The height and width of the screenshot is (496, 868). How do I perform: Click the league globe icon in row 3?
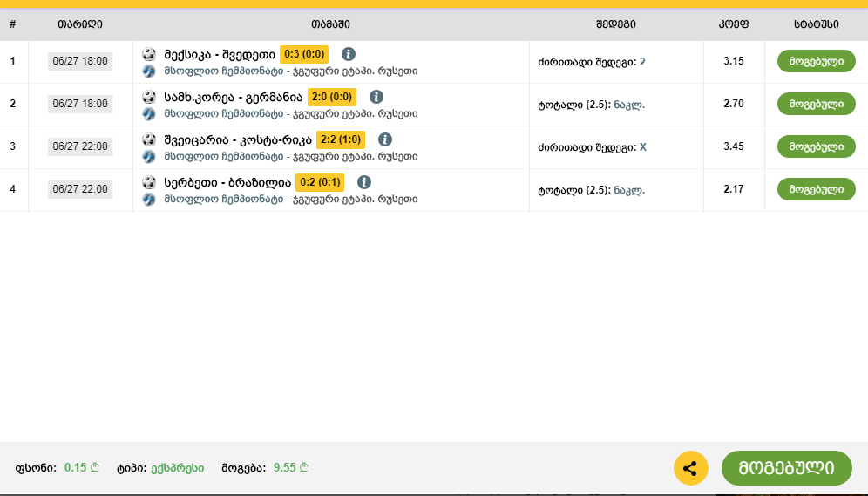pos(149,157)
